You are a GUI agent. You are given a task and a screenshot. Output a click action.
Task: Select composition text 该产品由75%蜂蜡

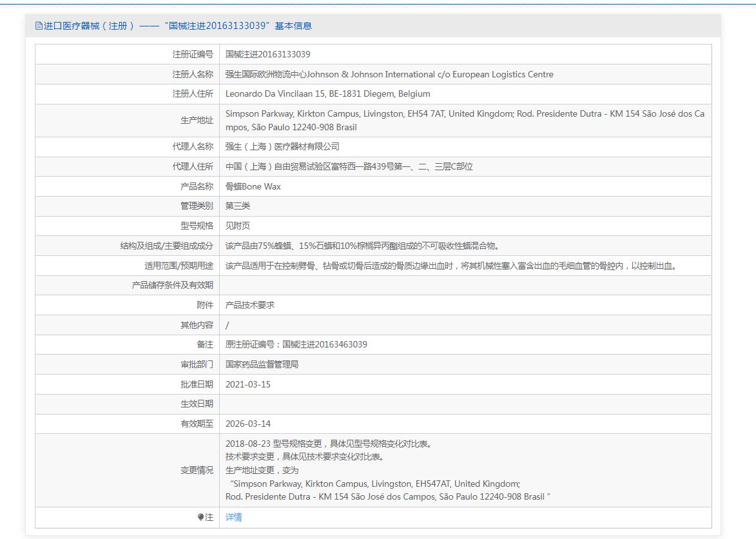coord(363,246)
